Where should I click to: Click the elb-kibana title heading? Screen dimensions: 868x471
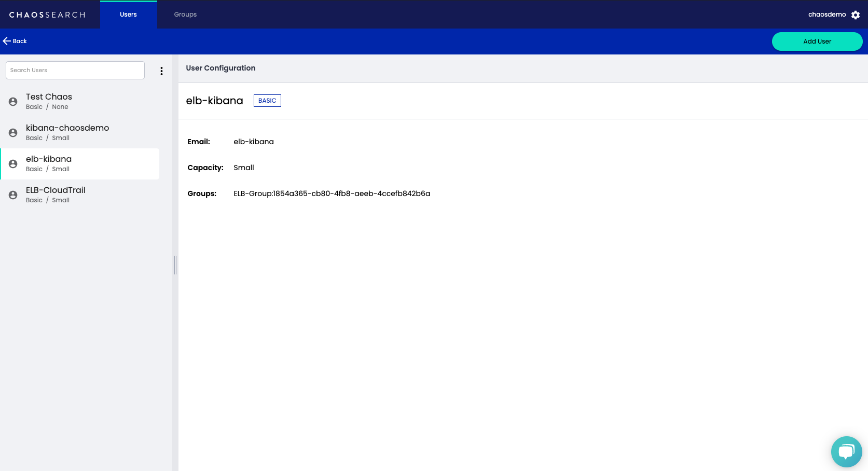click(x=214, y=101)
